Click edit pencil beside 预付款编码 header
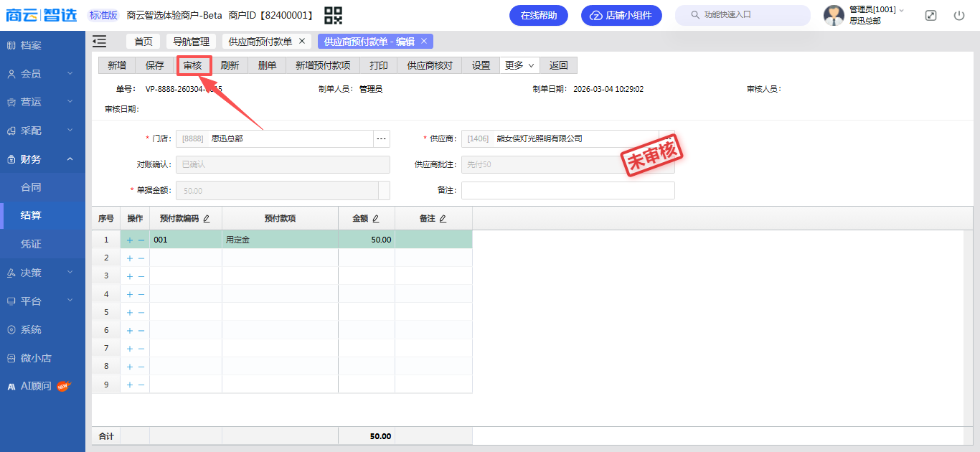This screenshot has width=980, height=452. (x=207, y=219)
